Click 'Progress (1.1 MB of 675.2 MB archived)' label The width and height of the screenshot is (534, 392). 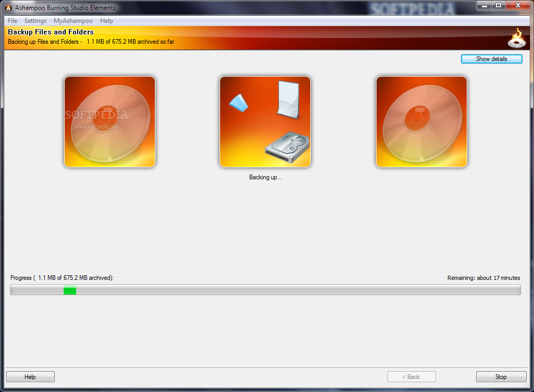(62, 278)
